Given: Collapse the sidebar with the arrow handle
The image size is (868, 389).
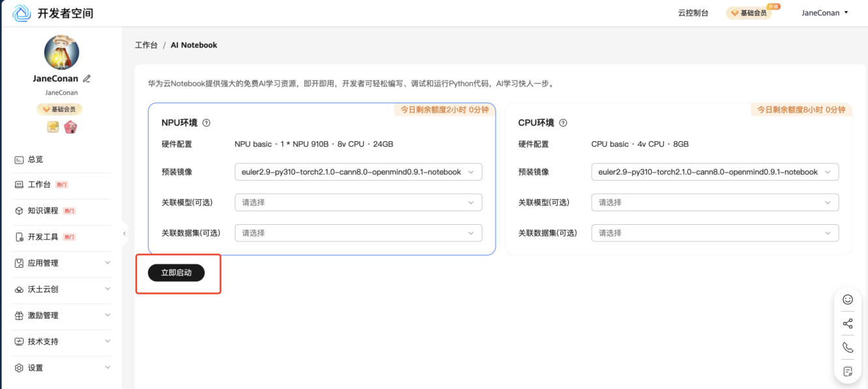Looking at the screenshot, I should 124,233.
